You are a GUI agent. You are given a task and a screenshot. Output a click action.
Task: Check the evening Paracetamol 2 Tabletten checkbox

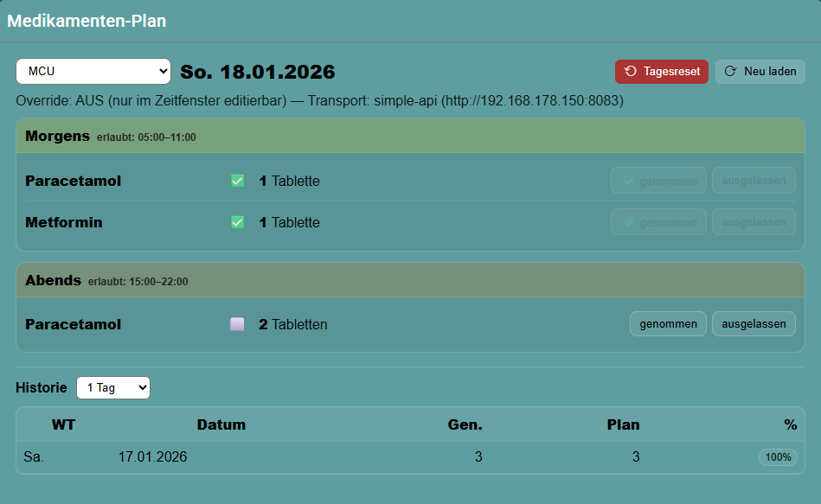237,325
